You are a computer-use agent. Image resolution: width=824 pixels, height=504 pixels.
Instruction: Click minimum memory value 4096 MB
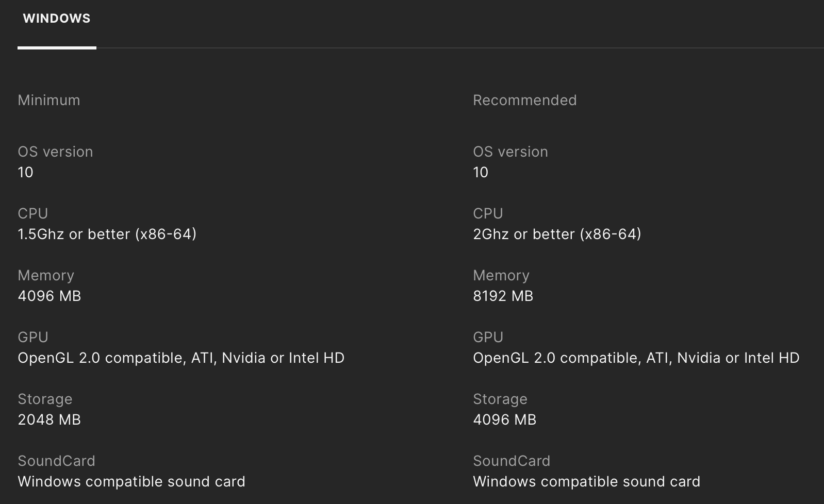pos(50,296)
